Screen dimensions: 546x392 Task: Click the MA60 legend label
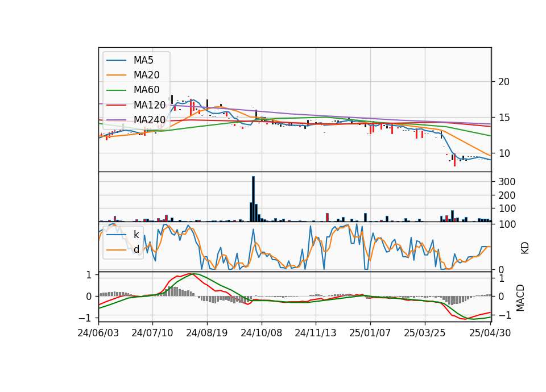tap(146, 90)
